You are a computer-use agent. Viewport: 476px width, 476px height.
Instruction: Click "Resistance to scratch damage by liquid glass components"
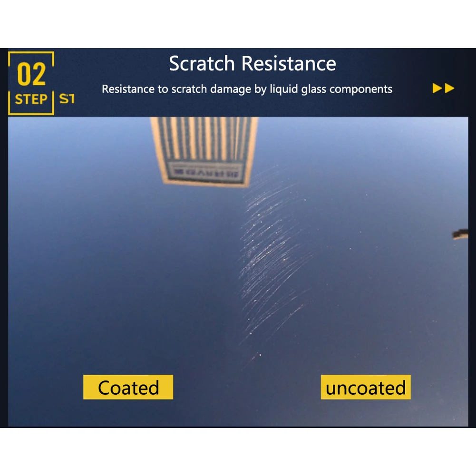pos(247,89)
